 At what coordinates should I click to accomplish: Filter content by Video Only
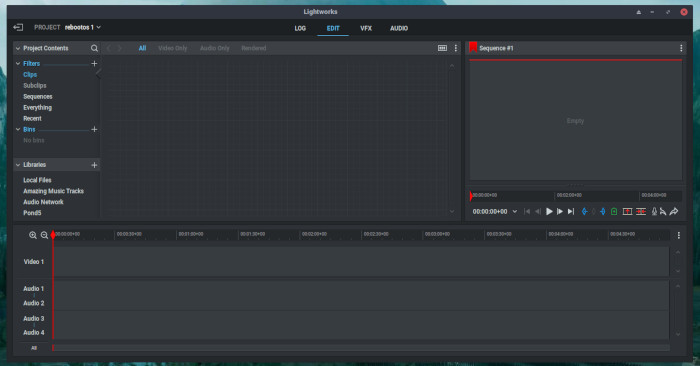[173, 48]
